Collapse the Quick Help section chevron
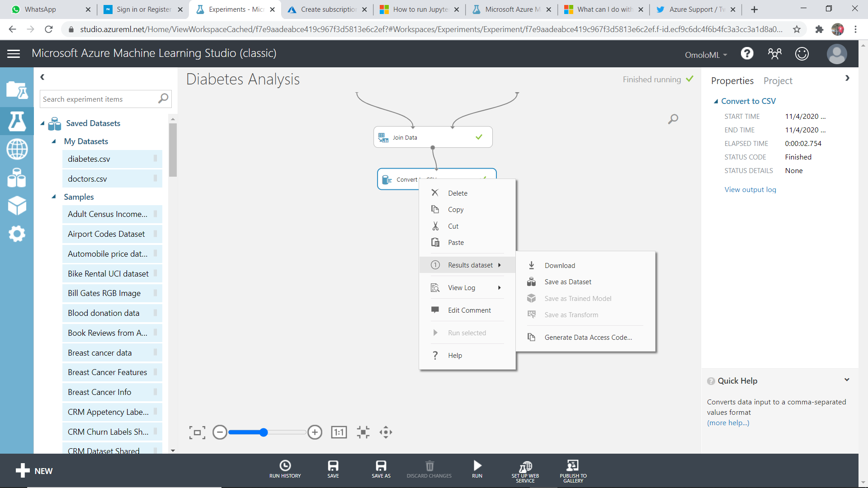Viewport: 868px width, 488px height. [x=847, y=380]
